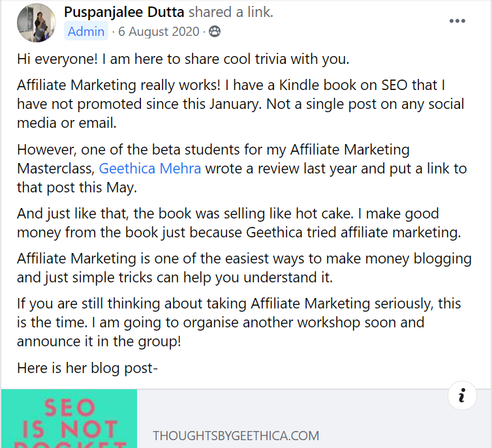This screenshot has width=492, height=448.
Task: Open the Puspanjalee Dutta author name link
Action: (125, 12)
